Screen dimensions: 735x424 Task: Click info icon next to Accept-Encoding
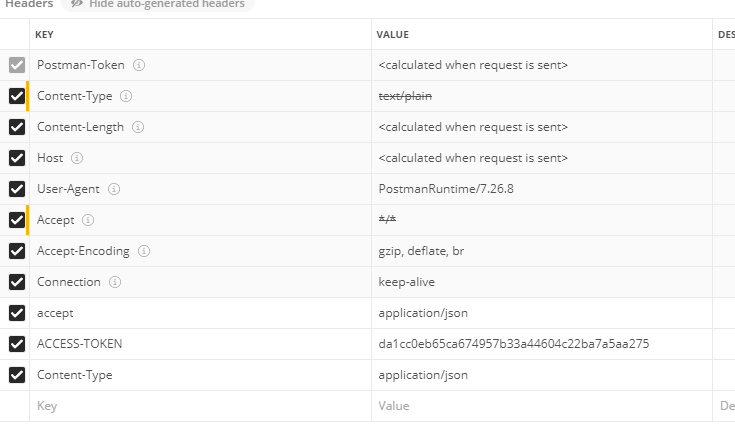(144, 251)
